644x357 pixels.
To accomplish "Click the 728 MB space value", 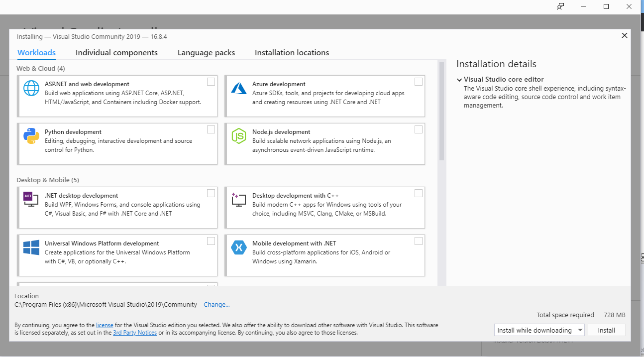I will pyautogui.click(x=614, y=315).
